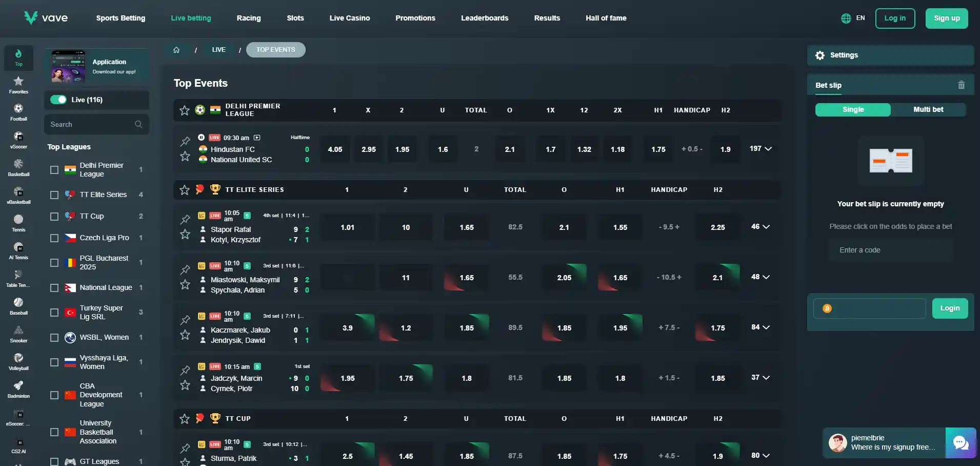The height and width of the screenshot is (466, 980).
Task: Open the Racing menu
Action: pyautogui.click(x=249, y=18)
